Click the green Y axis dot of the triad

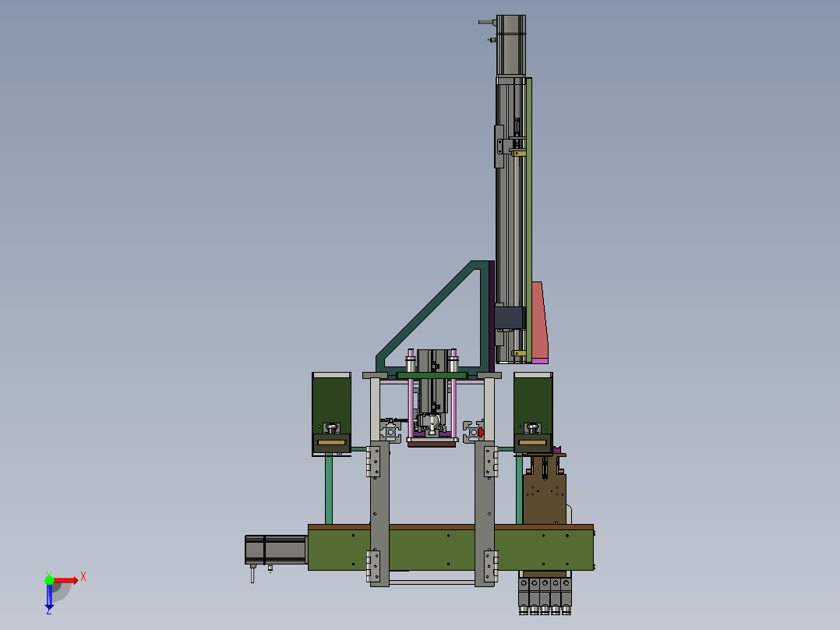coord(49,579)
